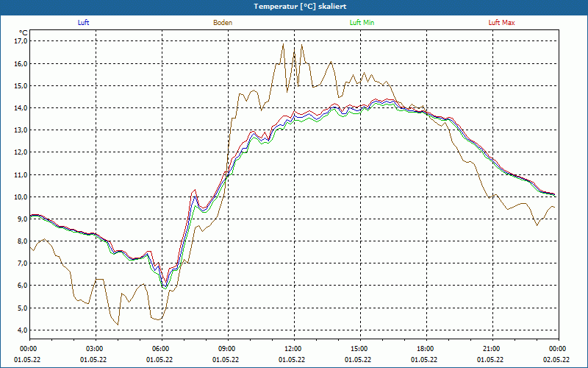Click the '06:00' time axis label
Image resolution: width=588 pixels, height=368 pixels.
tap(162, 349)
